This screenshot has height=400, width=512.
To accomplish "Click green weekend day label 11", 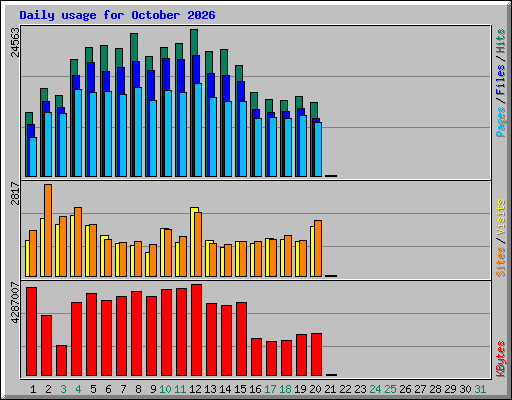I will click(x=180, y=389).
